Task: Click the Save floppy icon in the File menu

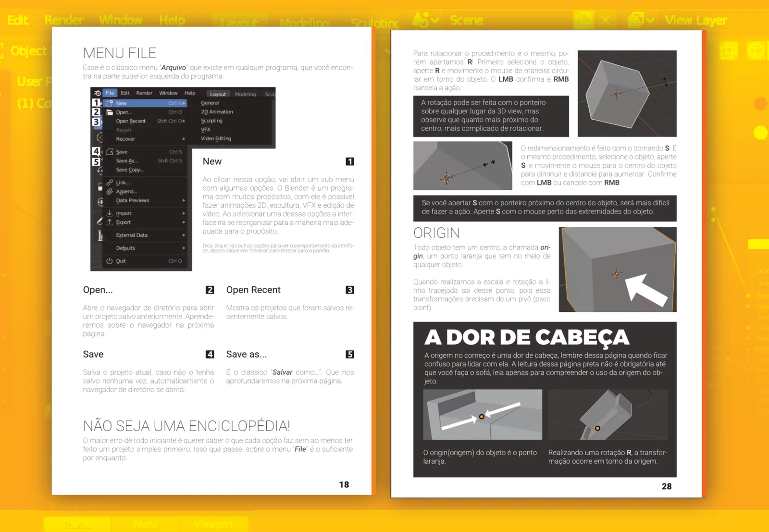Action: click(x=110, y=152)
